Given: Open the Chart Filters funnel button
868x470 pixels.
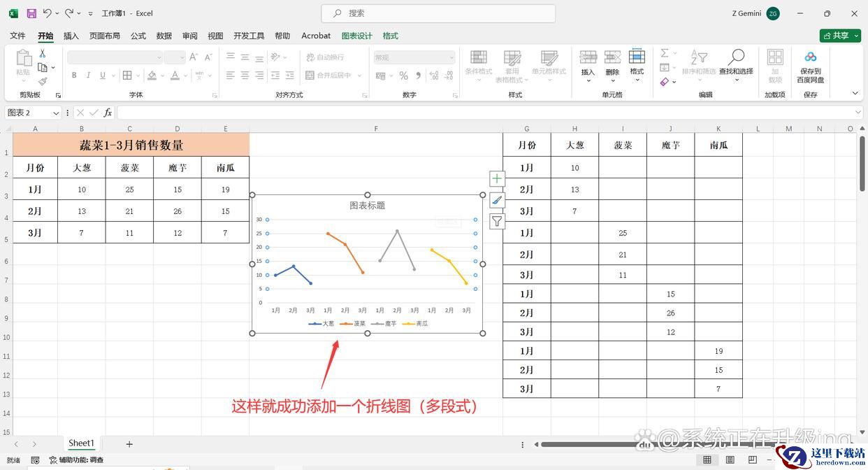Looking at the screenshot, I should click(497, 222).
